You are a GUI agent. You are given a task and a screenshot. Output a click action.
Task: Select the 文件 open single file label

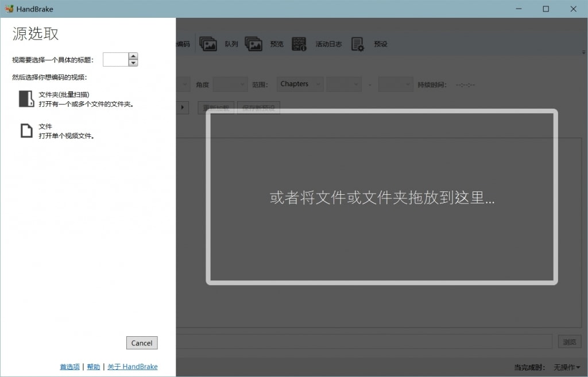click(x=45, y=126)
